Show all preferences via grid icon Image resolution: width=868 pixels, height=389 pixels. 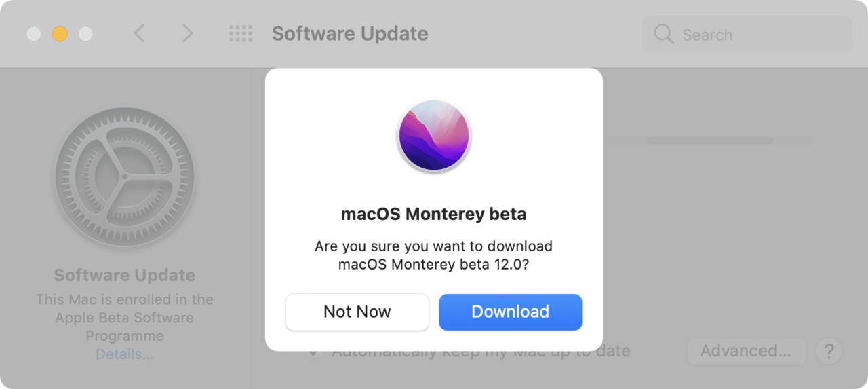pyautogui.click(x=240, y=34)
